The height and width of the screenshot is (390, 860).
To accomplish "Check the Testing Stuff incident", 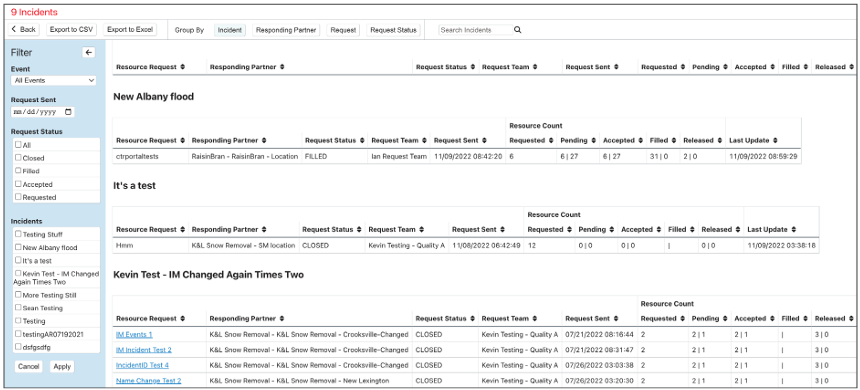I will pyautogui.click(x=18, y=234).
